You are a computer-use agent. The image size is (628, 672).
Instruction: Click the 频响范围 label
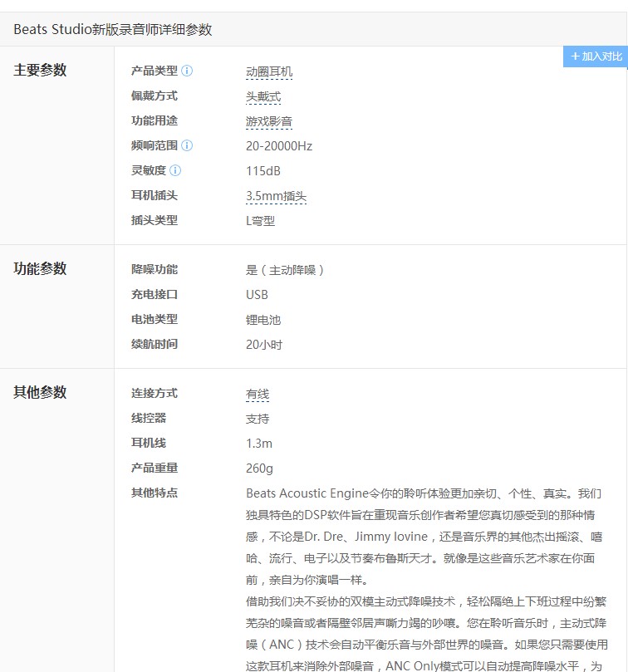155,145
